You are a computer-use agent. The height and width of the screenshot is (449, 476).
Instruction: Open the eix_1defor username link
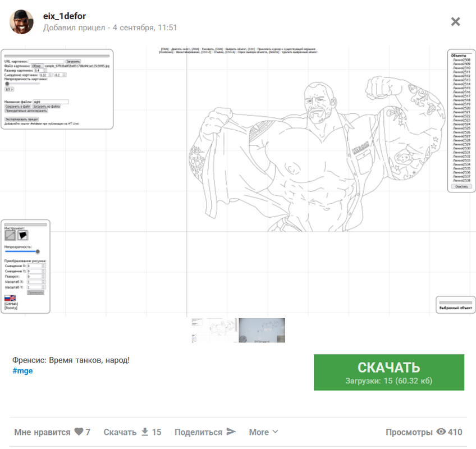[65, 16]
